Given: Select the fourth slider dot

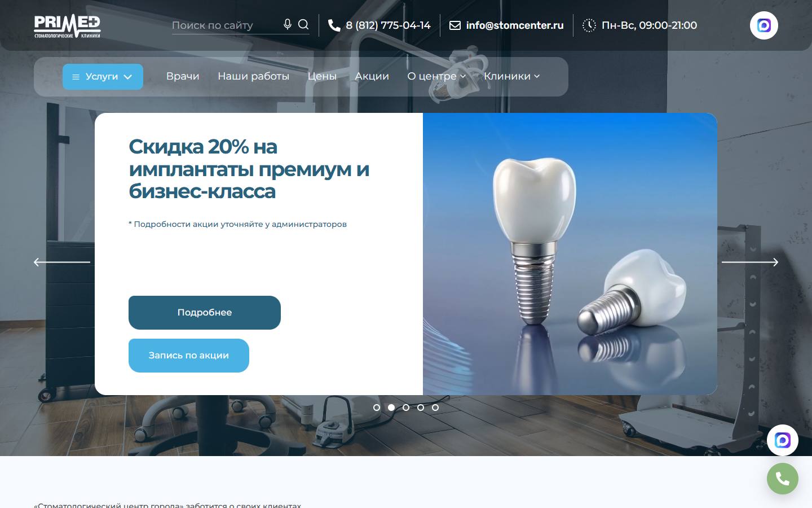Looking at the screenshot, I should pos(421,408).
